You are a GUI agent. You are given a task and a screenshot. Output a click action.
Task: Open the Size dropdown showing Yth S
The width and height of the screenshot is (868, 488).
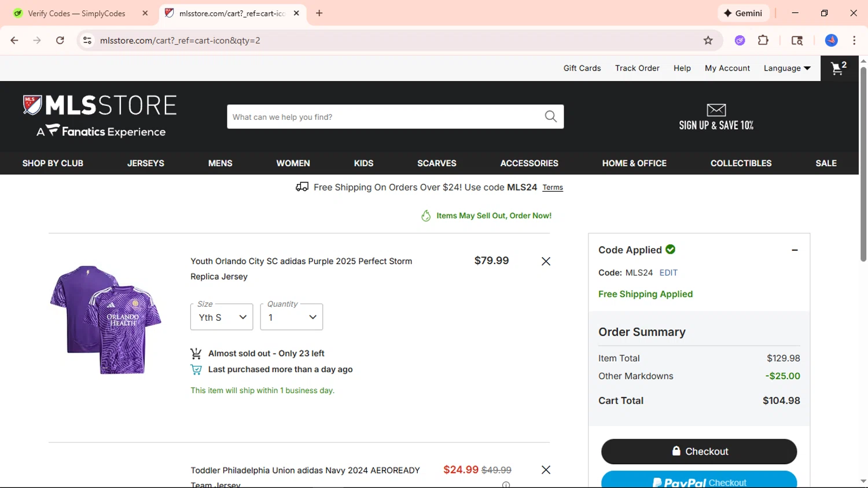(222, 317)
